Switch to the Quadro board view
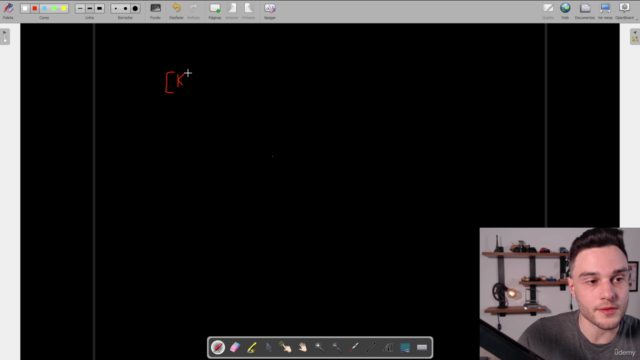640x360 pixels. (548, 11)
